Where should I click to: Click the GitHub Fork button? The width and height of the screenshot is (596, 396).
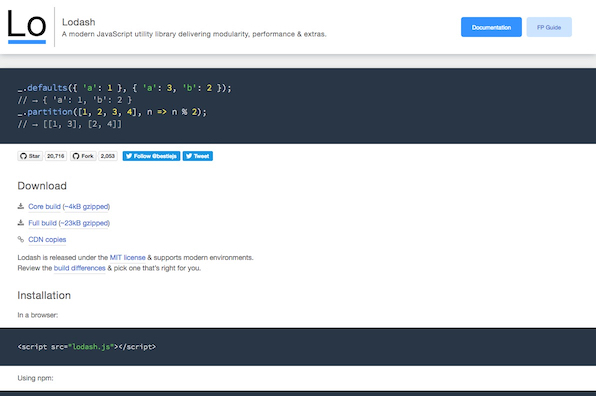point(83,156)
